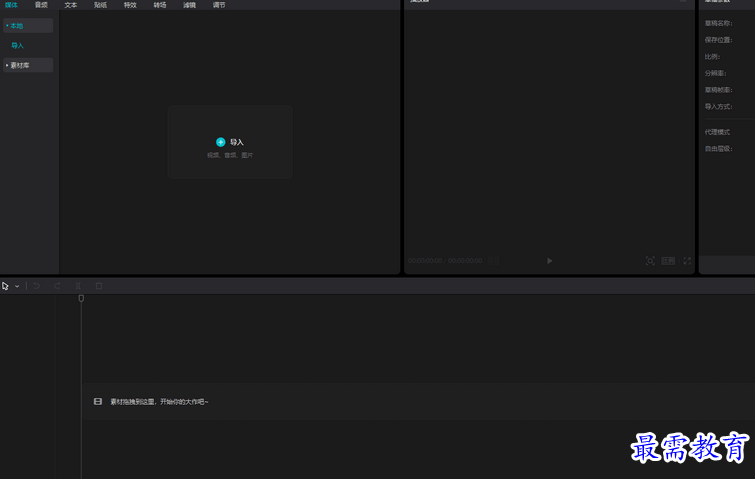Viewport: 755px width, 479px height.
Task: Select the pointer selection tool
Action: pyautogui.click(x=5, y=286)
